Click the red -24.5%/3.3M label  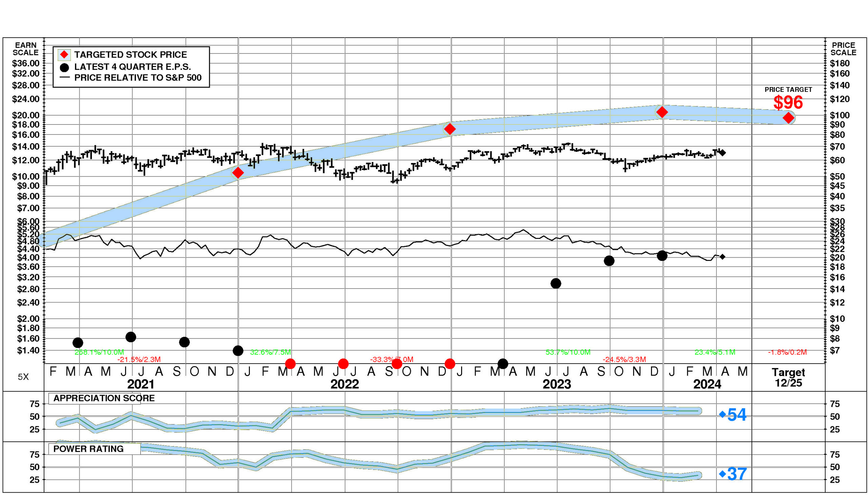624,359
